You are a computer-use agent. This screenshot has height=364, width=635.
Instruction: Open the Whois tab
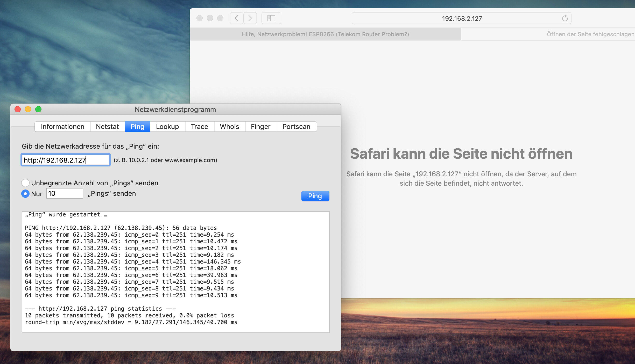tap(229, 127)
